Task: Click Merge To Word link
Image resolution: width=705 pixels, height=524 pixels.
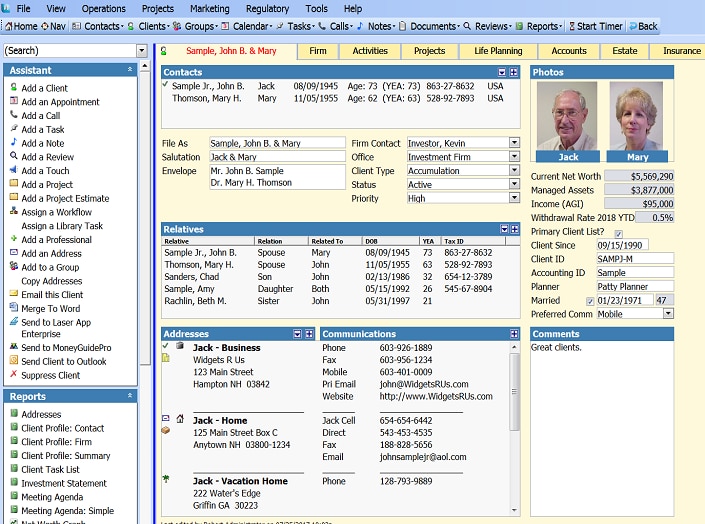Action: point(51,309)
